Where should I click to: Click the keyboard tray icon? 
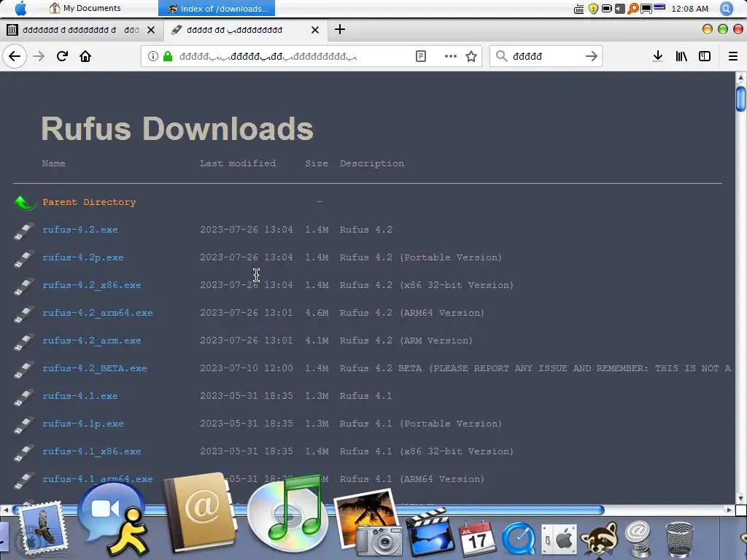pos(578,9)
